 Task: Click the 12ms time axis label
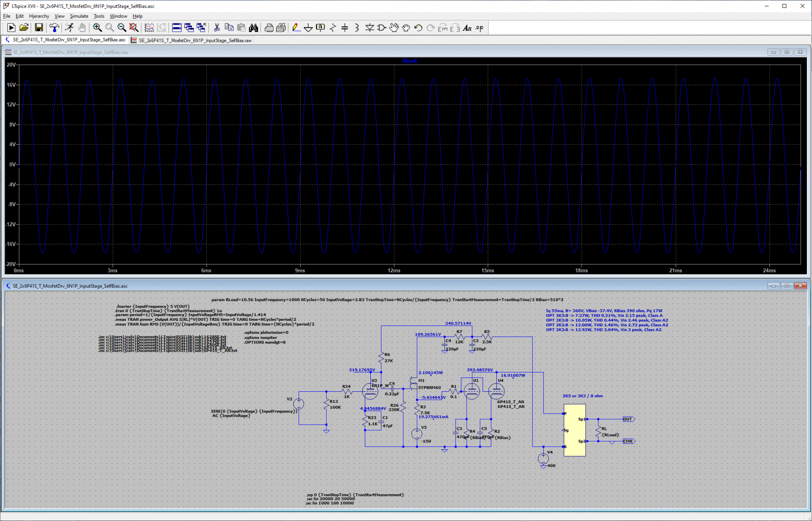(x=394, y=270)
